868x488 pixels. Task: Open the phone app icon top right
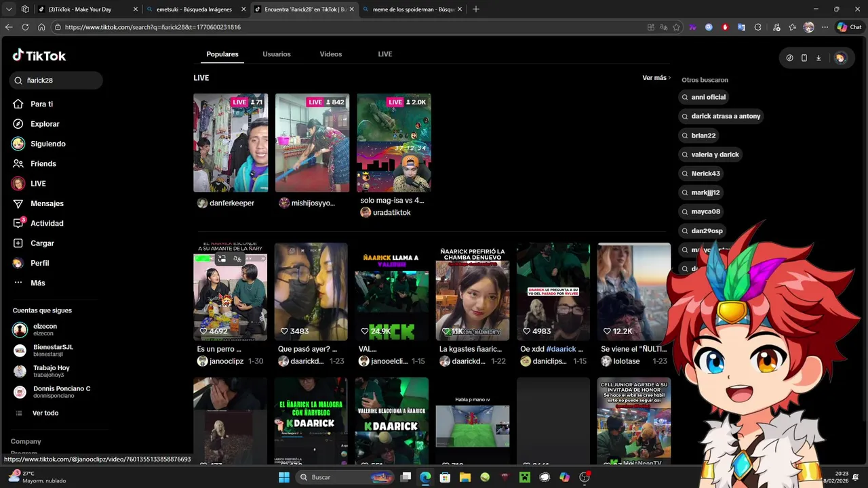click(804, 58)
